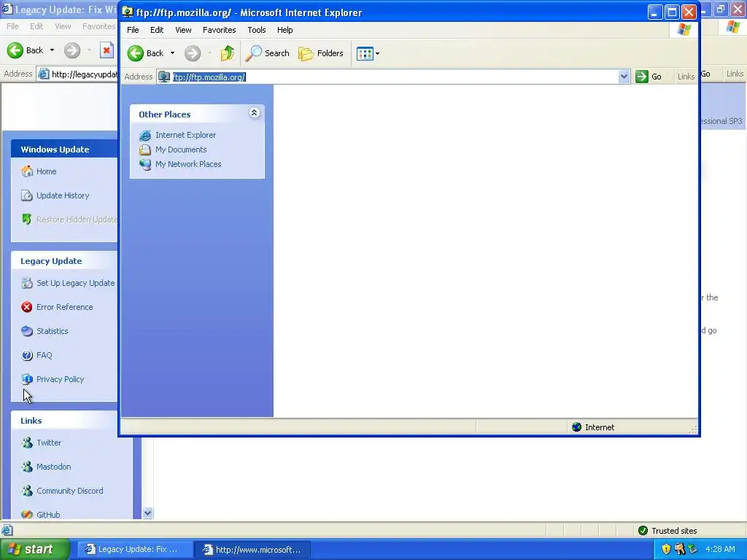Open the Edit menu in the FTP window
The height and width of the screenshot is (560, 747).
pyautogui.click(x=157, y=30)
